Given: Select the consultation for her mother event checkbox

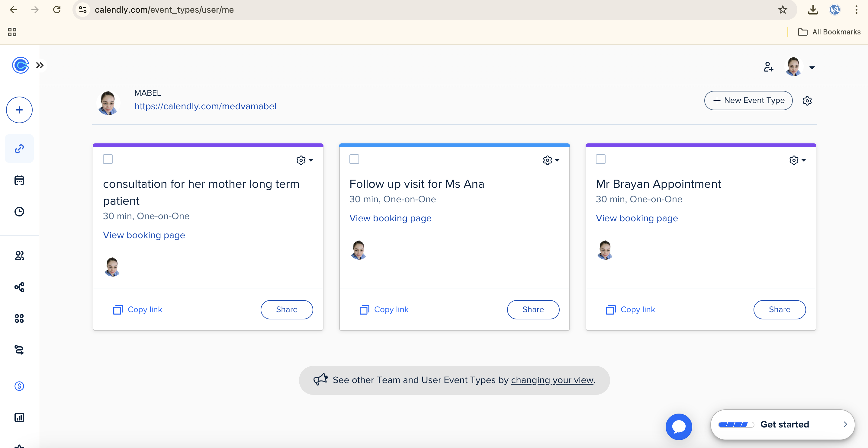Looking at the screenshot, I should (108, 159).
